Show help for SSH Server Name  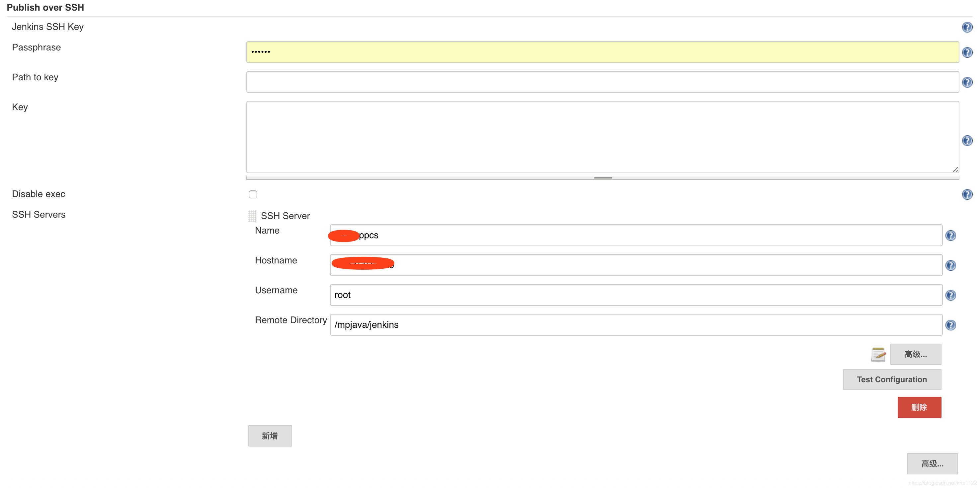click(x=950, y=235)
